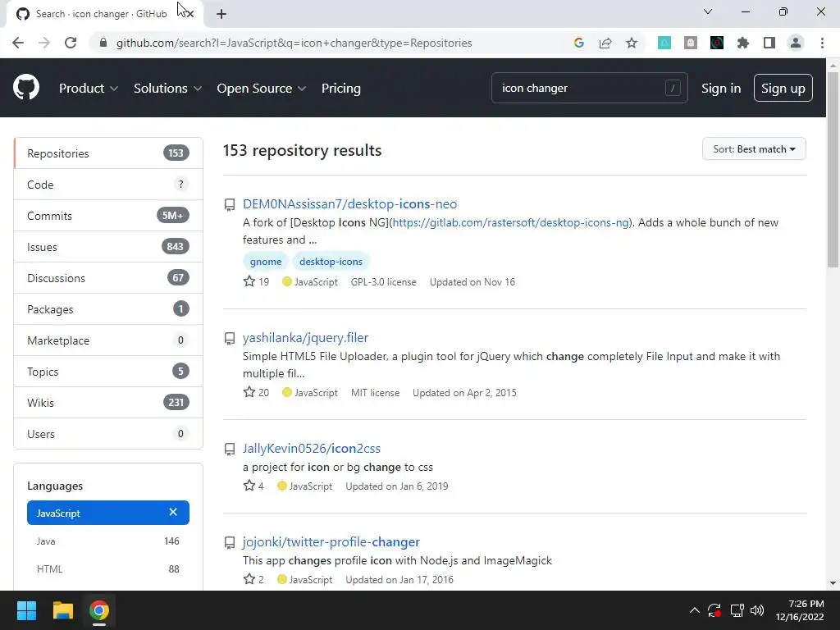This screenshot has height=630, width=840.
Task: Click the teal extension icon
Action: pyautogui.click(x=664, y=43)
